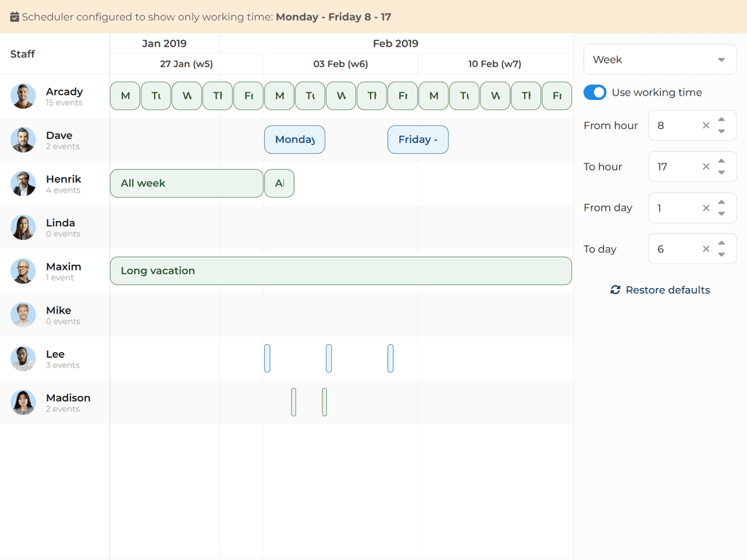Click Arcady's avatar picture

(x=23, y=96)
